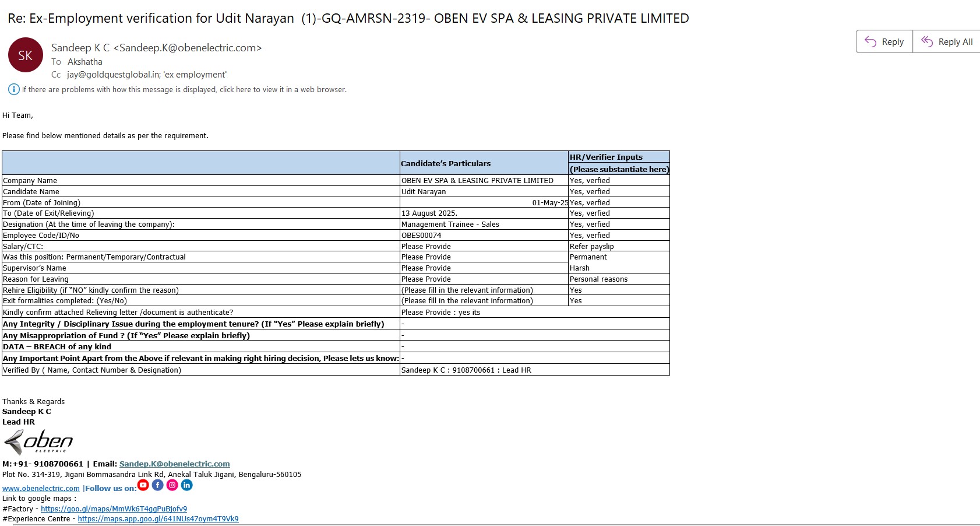Select 'Sandeep K C : 9108700661 : Lead HR'
Screen dimensions: 980x526
point(466,370)
